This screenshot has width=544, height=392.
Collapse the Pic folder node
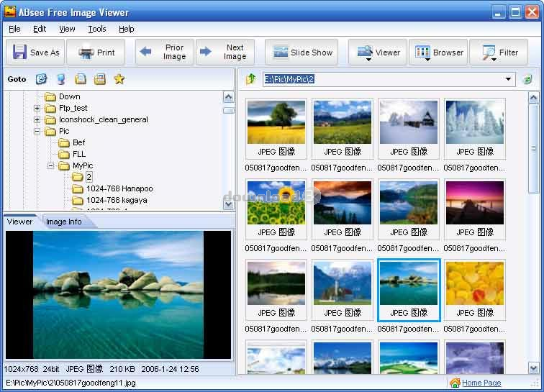click(x=37, y=131)
